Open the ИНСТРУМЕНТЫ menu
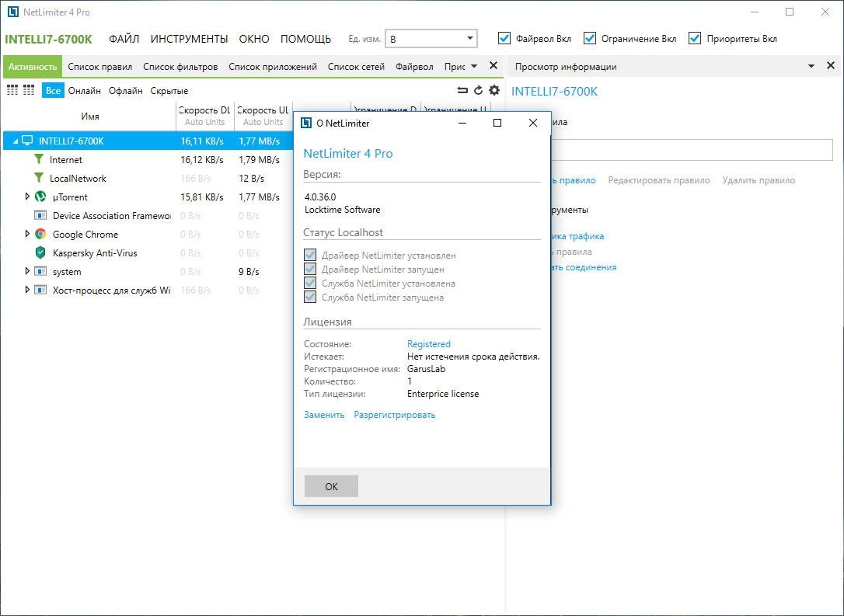The image size is (844, 616). 189,39
